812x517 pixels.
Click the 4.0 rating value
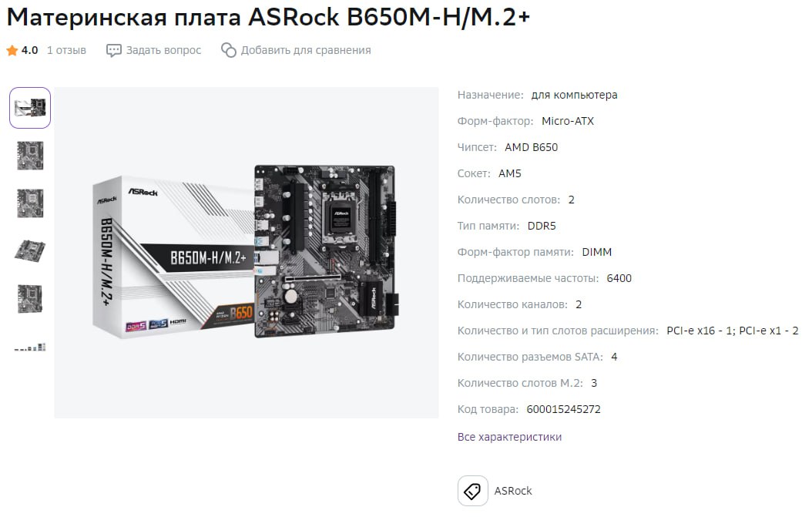(x=29, y=50)
